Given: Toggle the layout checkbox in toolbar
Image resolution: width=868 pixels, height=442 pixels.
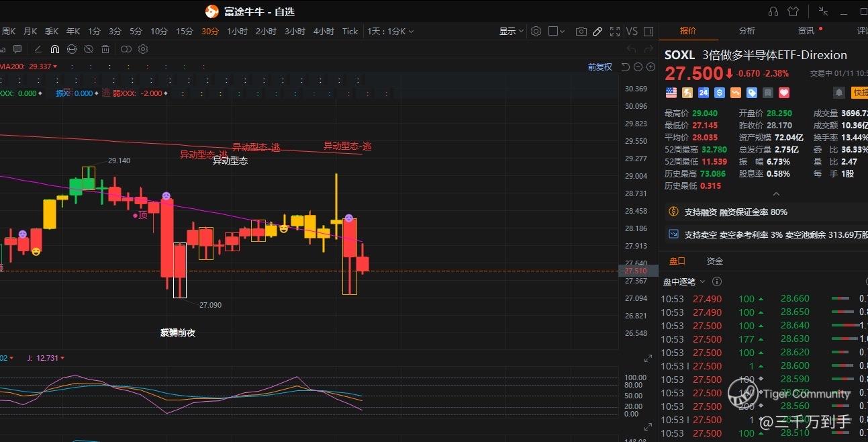Looking at the screenshot, I should (x=553, y=31).
